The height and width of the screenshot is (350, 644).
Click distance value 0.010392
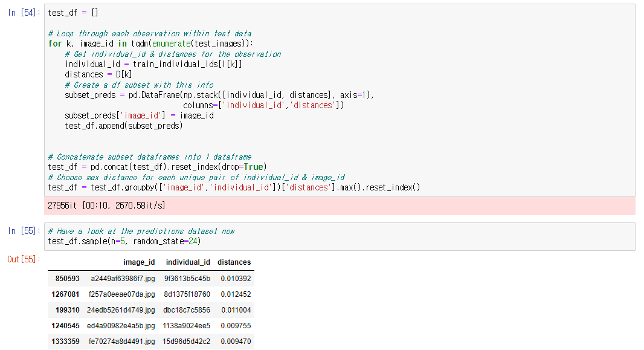[x=236, y=279]
